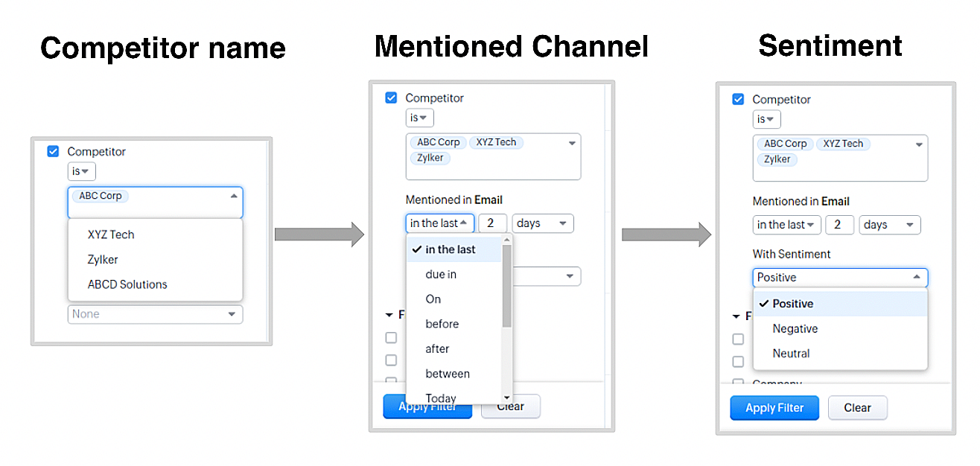The image size is (980, 466).
Task: Toggle Competitor checkbox in the Sentiment panel
Action: [738, 99]
